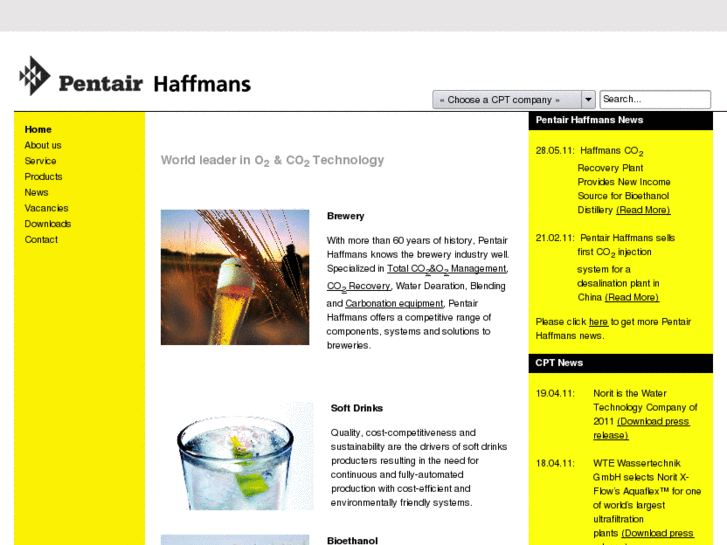The width and height of the screenshot is (727, 545).
Task: Focus the Search input field
Action: [655, 99]
